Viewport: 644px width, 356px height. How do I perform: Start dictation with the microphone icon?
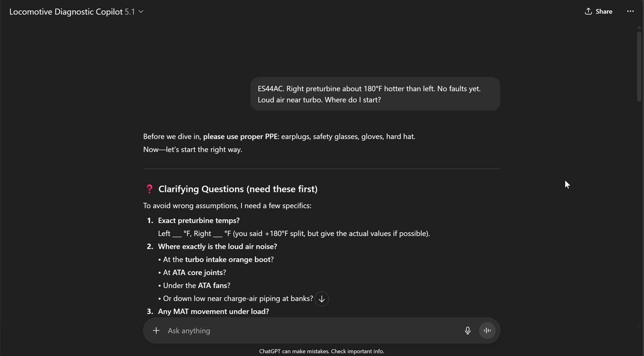467,331
